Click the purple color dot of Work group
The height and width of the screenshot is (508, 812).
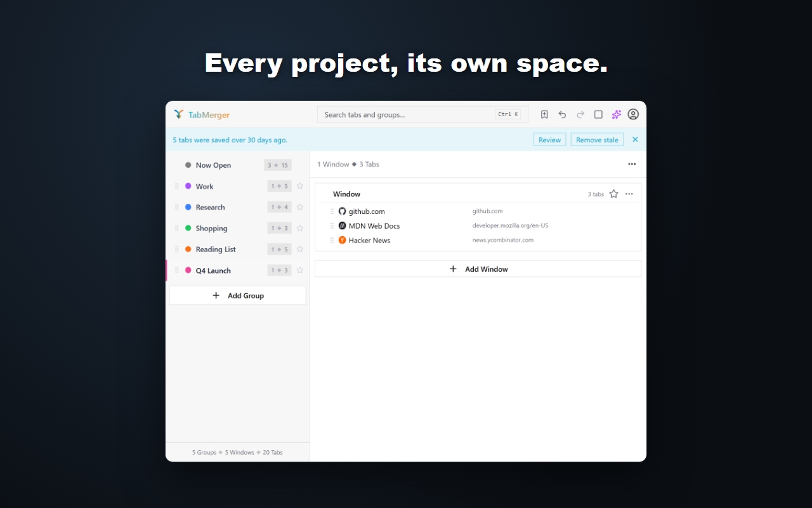(x=188, y=186)
